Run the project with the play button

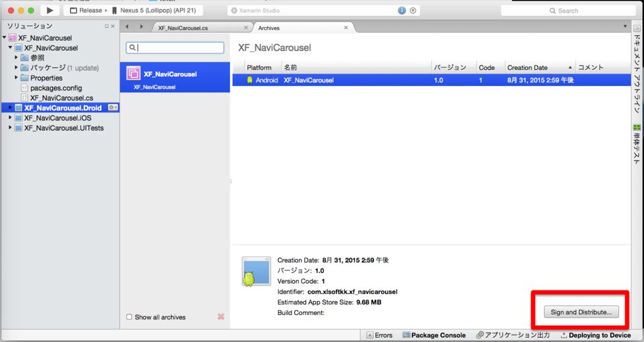pyautogui.click(x=50, y=10)
